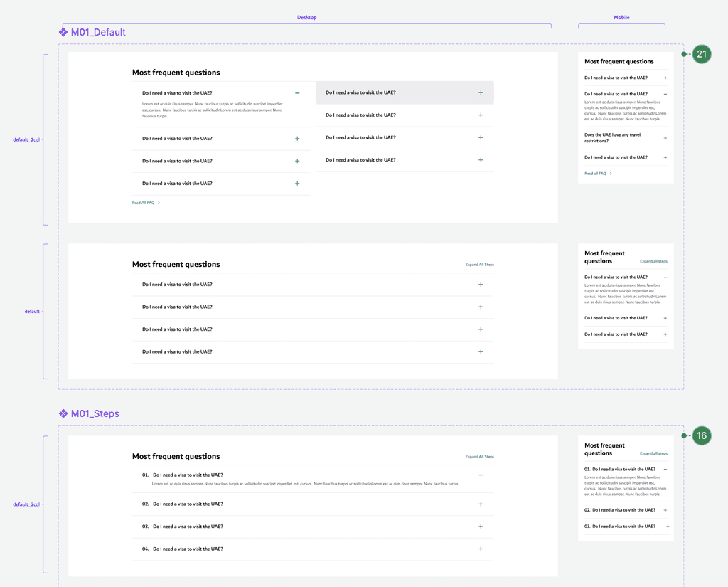The image size is (728, 587).
Task: Click 'Expand All Steps' in the desktop M01_Steps layout
Action: (x=480, y=456)
